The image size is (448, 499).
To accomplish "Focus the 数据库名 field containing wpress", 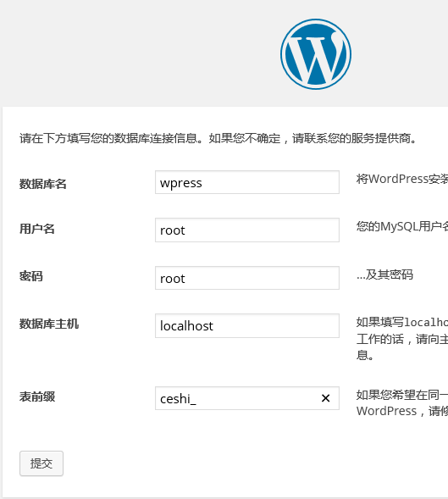I will pyautogui.click(x=247, y=182).
